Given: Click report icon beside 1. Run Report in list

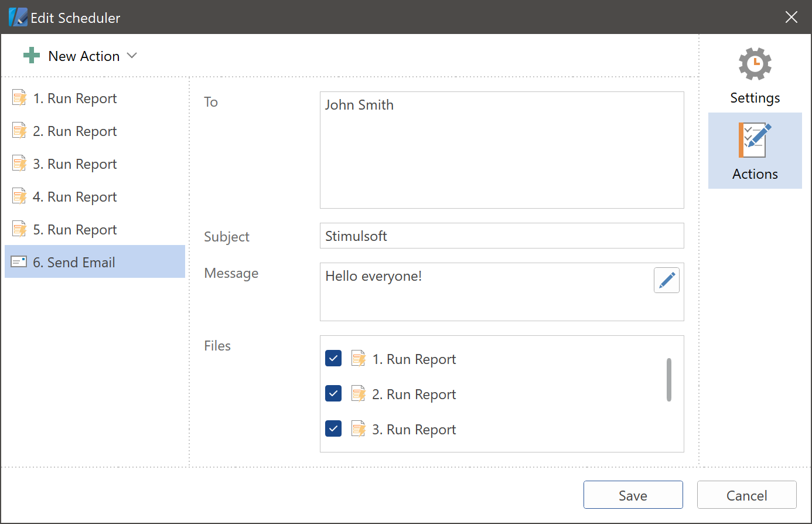Looking at the screenshot, I should tap(19, 97).
